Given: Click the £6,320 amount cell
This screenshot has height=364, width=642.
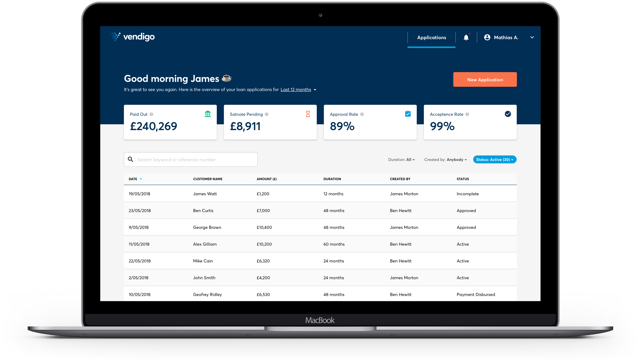Looking at the screenshot, I should click(263, 261).
